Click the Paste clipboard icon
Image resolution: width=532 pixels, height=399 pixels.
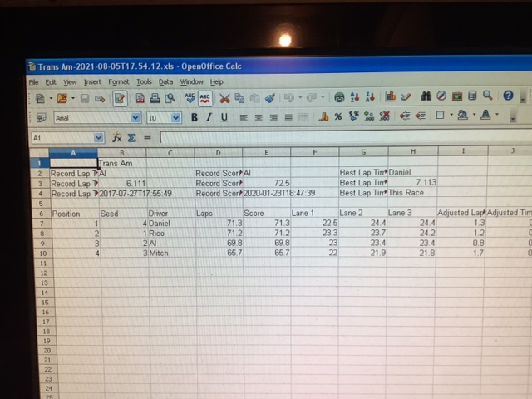pyautogui.click(x=255, y=98)
